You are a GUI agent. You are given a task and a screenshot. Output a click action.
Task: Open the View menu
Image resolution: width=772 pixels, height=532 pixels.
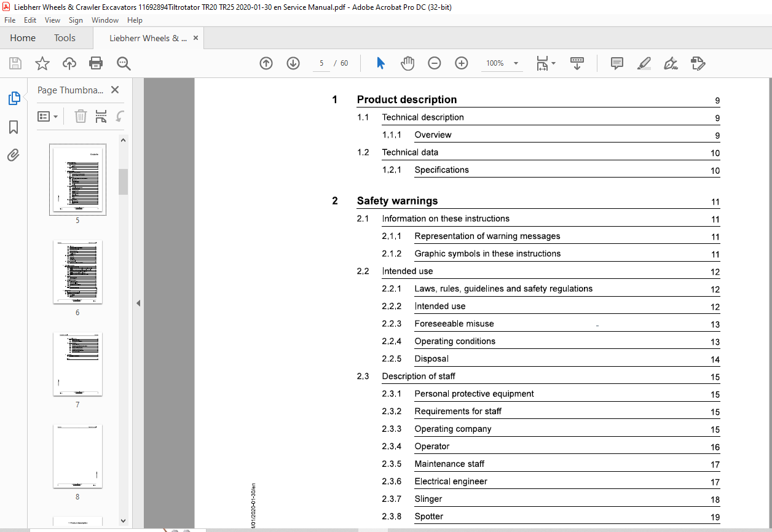click(52, 20)
